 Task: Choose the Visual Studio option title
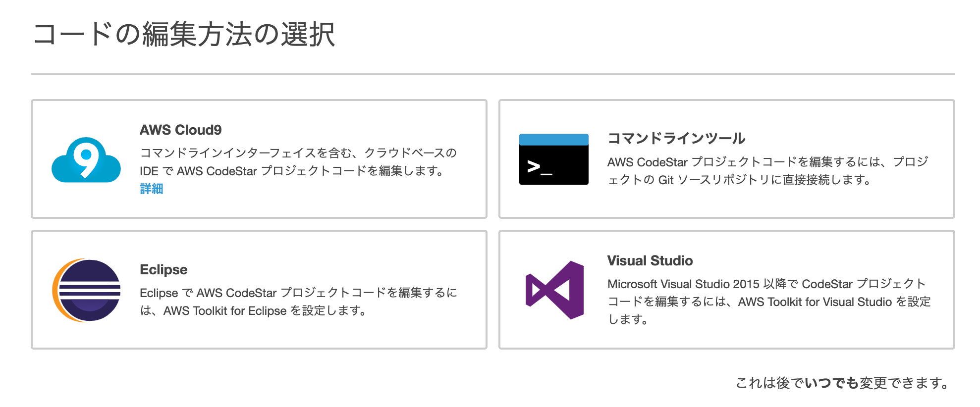pyautogui.click(x=650, y=260)
